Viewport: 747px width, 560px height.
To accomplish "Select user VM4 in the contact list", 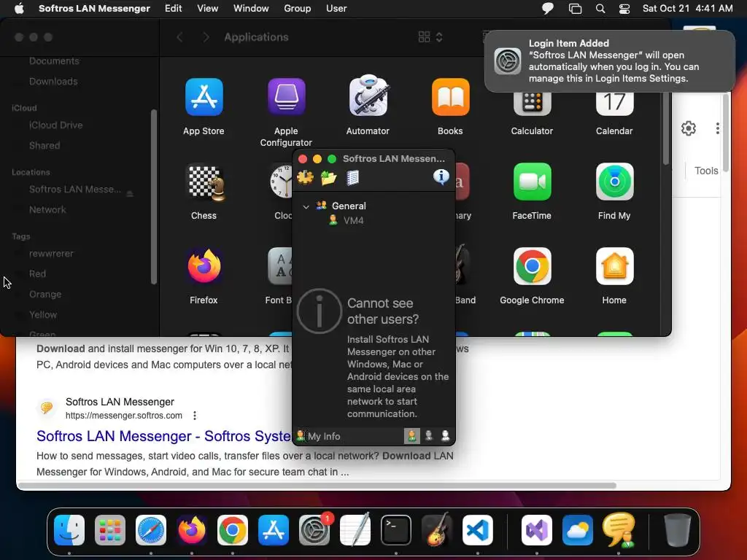I will tap(354, 220).
